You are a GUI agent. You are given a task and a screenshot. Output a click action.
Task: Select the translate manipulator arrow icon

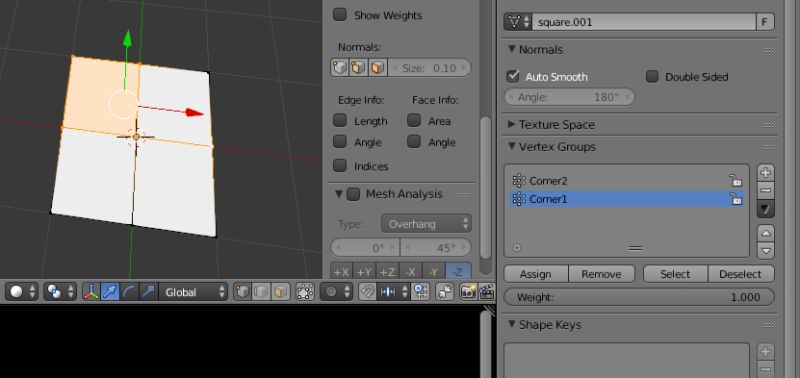[110, 292]
